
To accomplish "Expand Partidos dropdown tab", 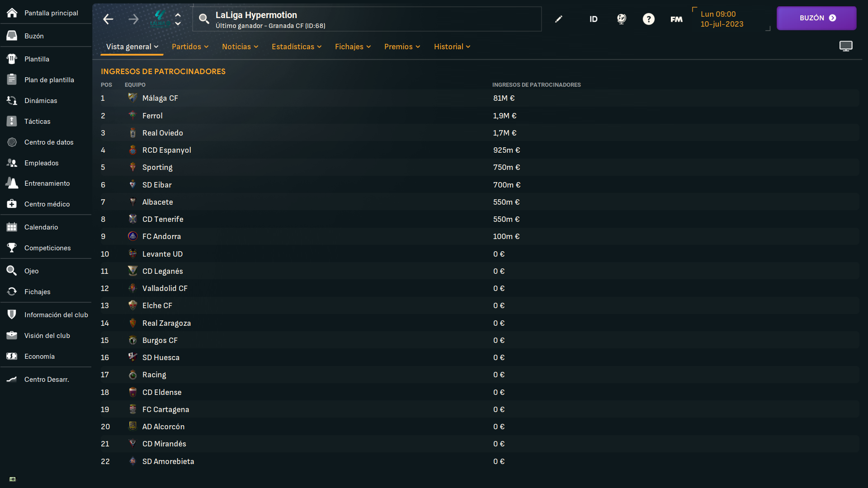I will coord(190,47).
